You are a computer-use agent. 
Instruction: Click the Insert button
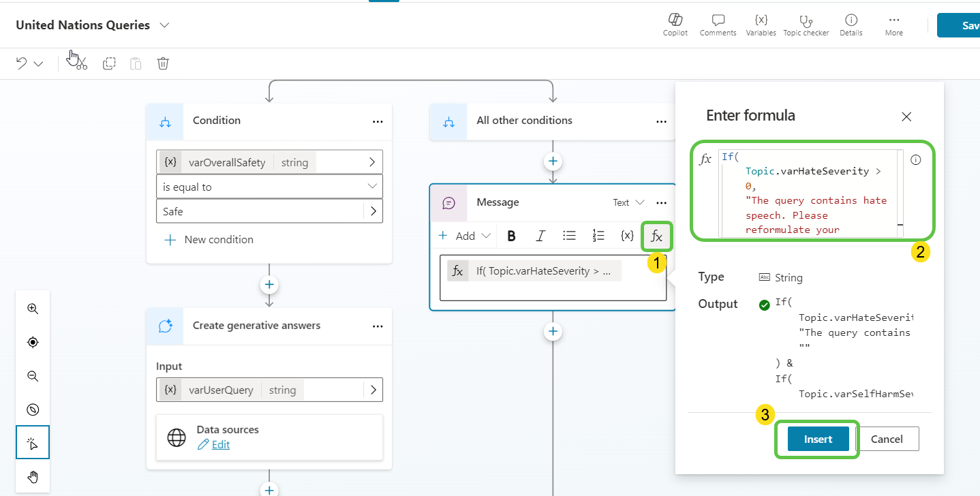pos(818,439)
